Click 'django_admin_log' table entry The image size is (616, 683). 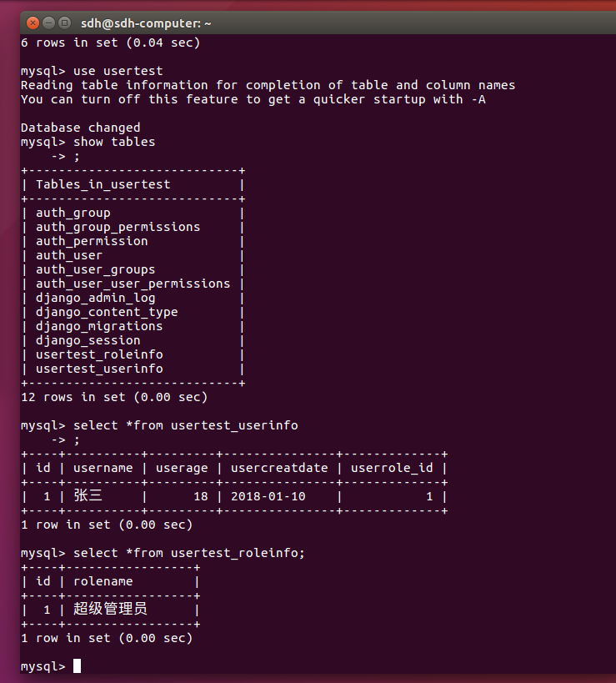point(95,298)
